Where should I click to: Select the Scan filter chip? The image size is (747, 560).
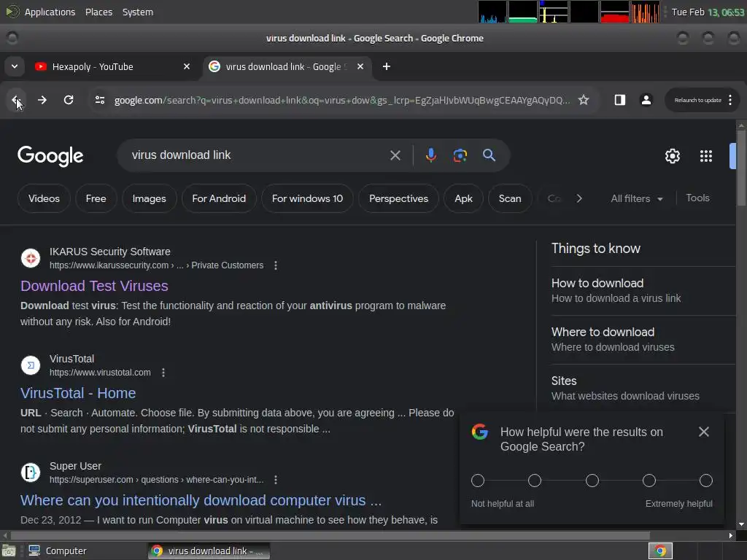510,198
